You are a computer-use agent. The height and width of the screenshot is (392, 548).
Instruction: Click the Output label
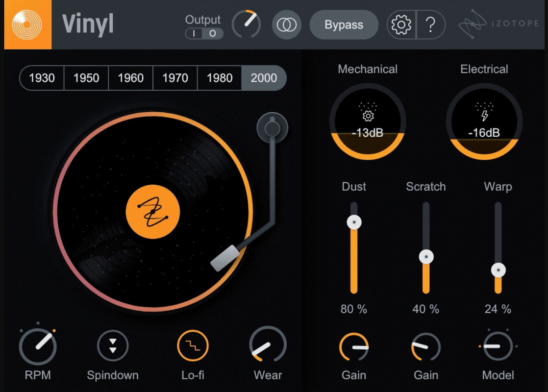tap(203, 20)
